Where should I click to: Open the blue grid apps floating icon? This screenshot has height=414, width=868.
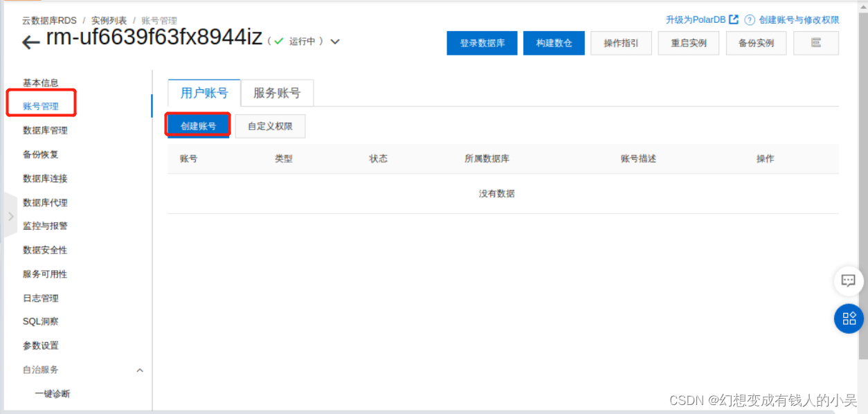(x=849, y=318)
